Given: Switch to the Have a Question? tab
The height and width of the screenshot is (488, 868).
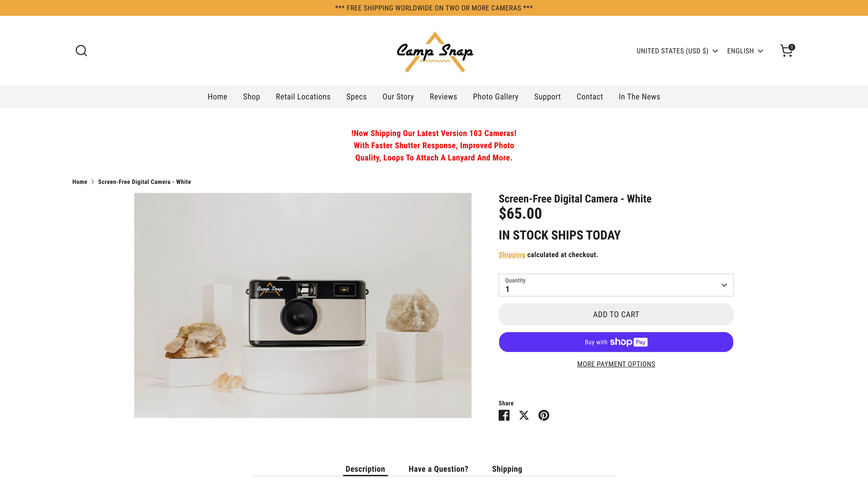Looking at the screenshot, I should pyautogui.click(x=438, y=469).
